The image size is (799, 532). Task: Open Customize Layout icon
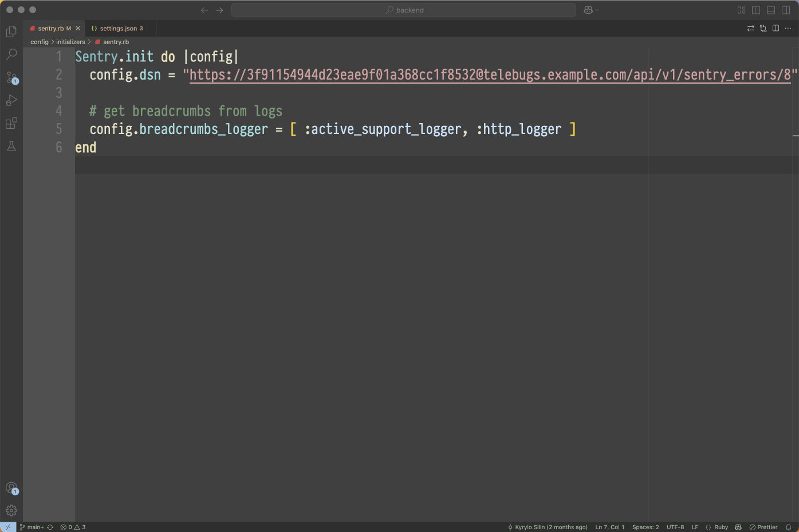click(x=741, y=10)
